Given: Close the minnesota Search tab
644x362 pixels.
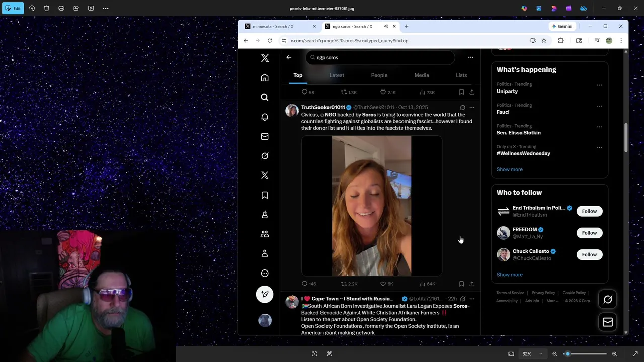Looking at the screenshot, I should click(314, 26).
